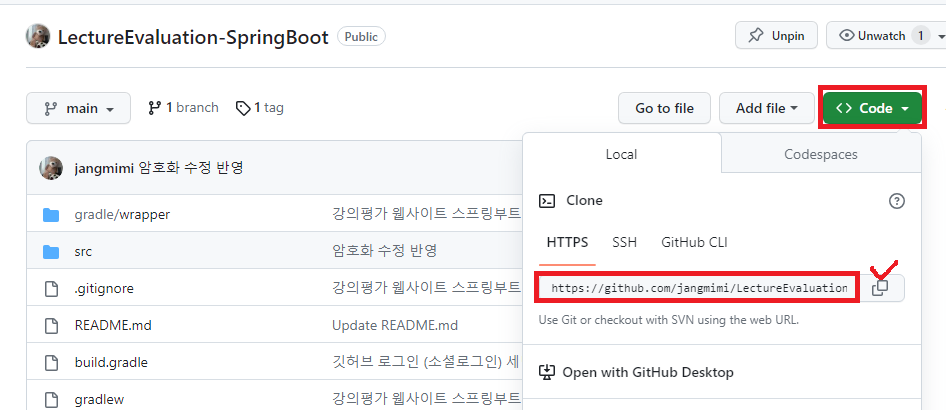View the 1 branch link
The width and height of the screenshot is (946, 410).
point(183,108)
